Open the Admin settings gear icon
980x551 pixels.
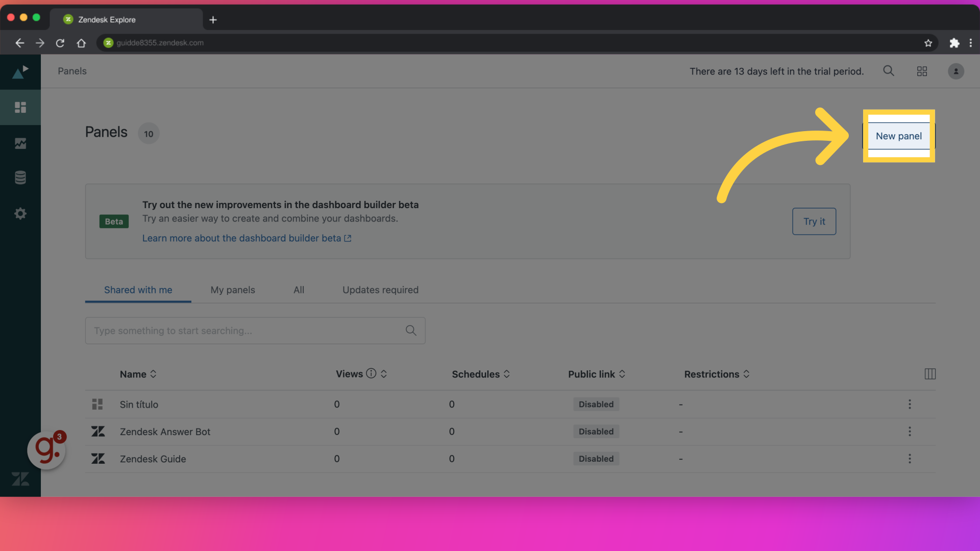pos(20,213)
